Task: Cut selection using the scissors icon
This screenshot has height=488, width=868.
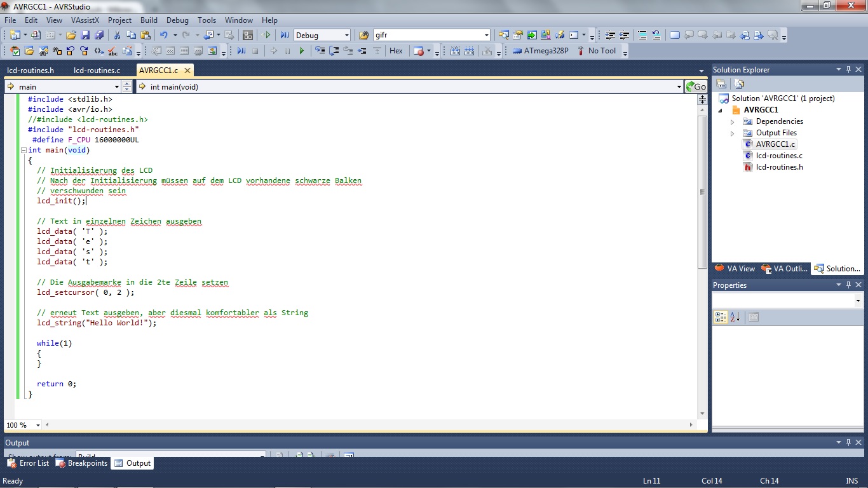Action: pyautogui.click(x=117, y=36)
